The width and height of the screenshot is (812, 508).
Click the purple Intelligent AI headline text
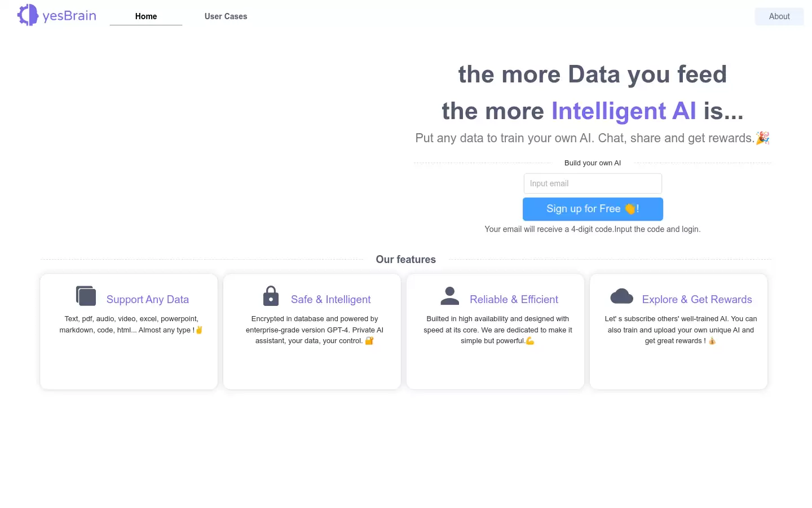(624, 111)
